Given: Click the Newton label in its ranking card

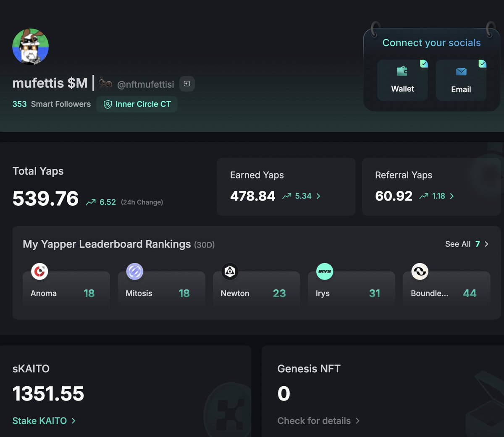Looking at the screenshot, I should click(x=235, y=293).
